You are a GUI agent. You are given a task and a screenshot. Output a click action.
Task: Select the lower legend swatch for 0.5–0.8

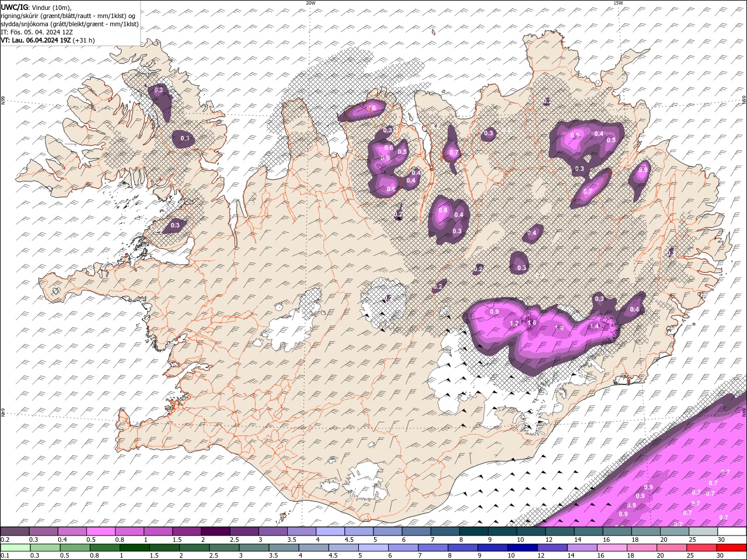tap(75, 547)
